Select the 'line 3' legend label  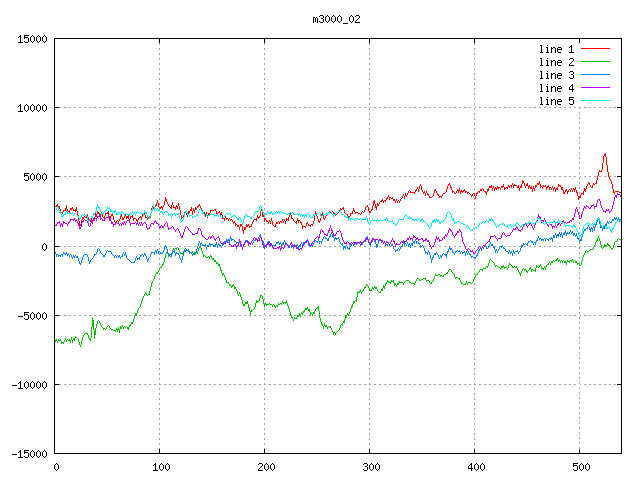556,76
